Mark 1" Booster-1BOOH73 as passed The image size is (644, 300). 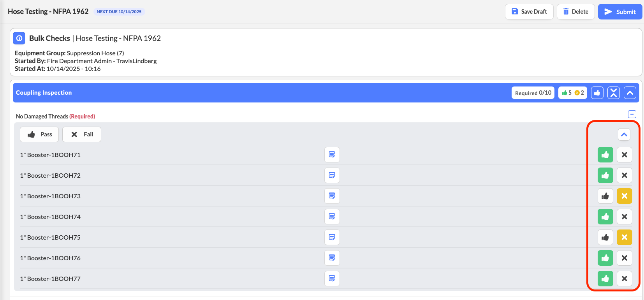605,196
